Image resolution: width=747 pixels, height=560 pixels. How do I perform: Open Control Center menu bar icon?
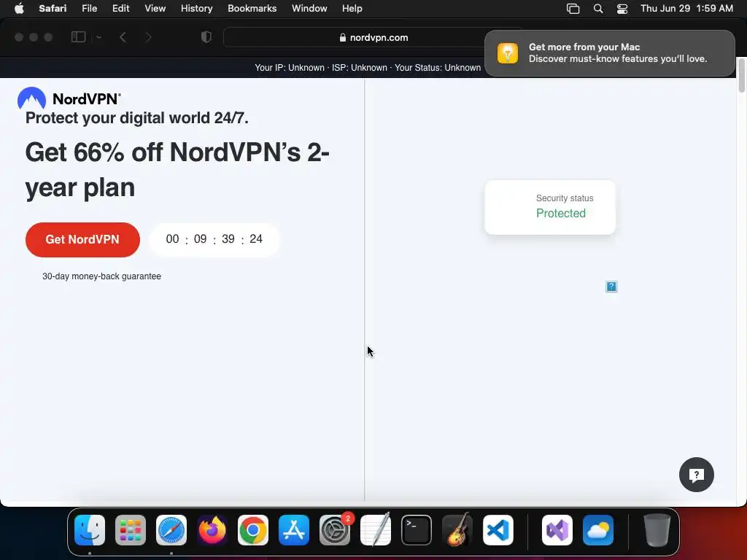click(622, 9)
